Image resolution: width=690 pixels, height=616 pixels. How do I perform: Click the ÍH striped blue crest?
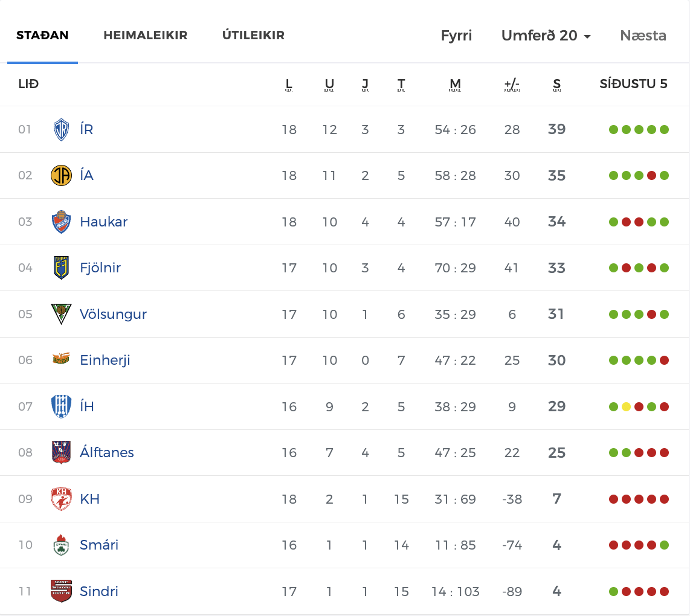tap(61, 406)
